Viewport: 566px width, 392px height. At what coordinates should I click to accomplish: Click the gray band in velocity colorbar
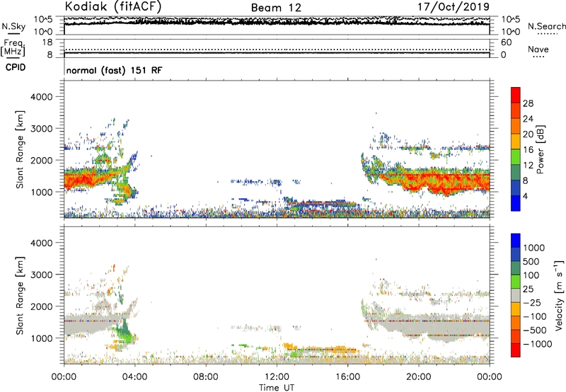[x=516, y=295]
